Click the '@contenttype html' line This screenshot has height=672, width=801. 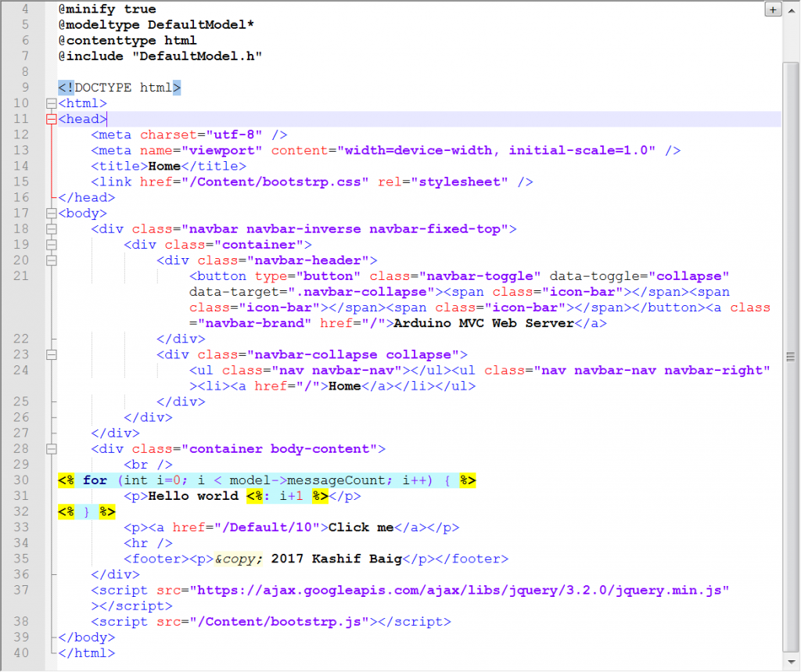click(x=128, y=41)
